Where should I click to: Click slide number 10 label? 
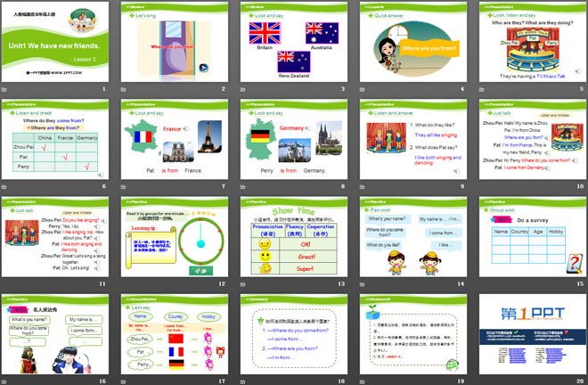pos(580,186)
